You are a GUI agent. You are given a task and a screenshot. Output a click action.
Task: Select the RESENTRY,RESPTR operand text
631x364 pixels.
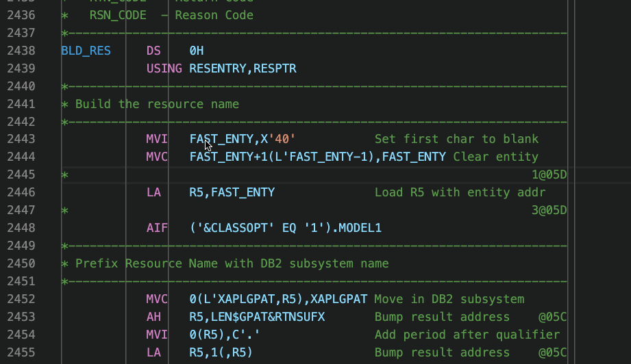[x=243, y=68]
